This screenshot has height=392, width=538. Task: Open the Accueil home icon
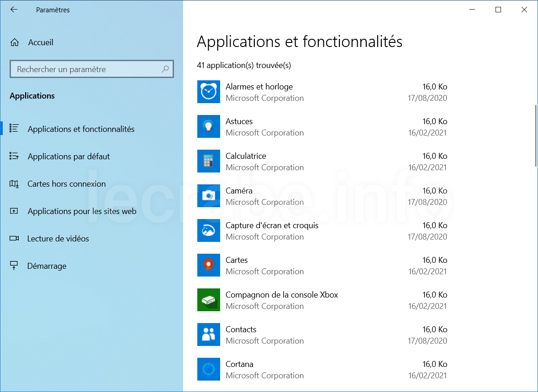coord(15,42)
